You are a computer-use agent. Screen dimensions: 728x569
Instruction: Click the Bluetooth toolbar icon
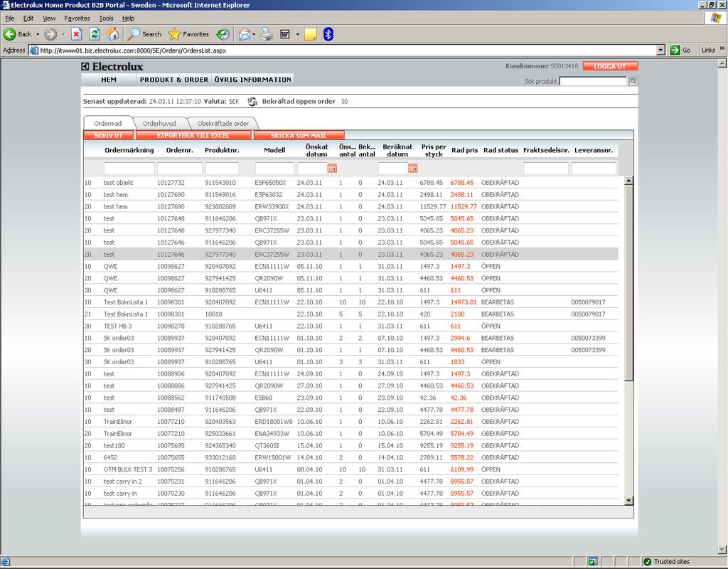328,34
